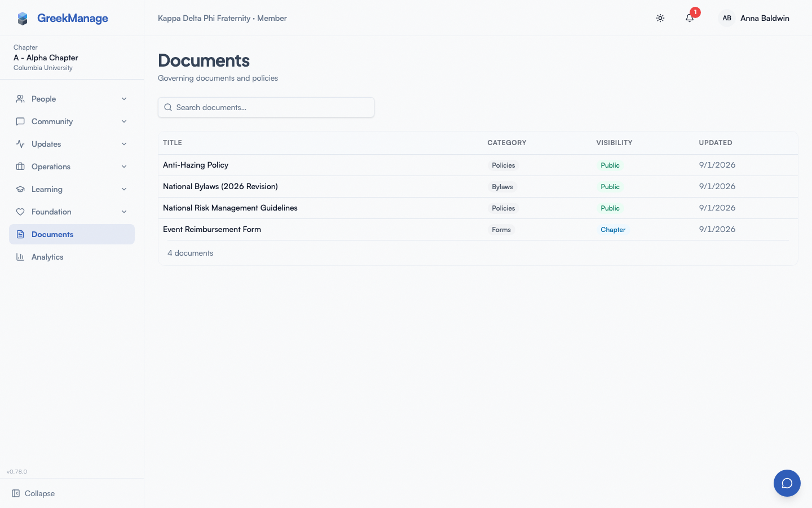Expand the Community menu chevron

coord(124,121)
